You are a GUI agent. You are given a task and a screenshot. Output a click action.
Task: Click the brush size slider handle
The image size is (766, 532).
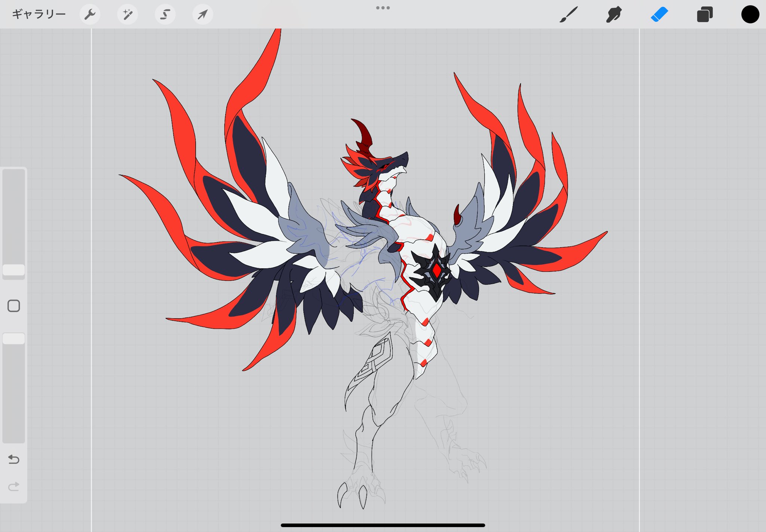(x=14, y=270)
